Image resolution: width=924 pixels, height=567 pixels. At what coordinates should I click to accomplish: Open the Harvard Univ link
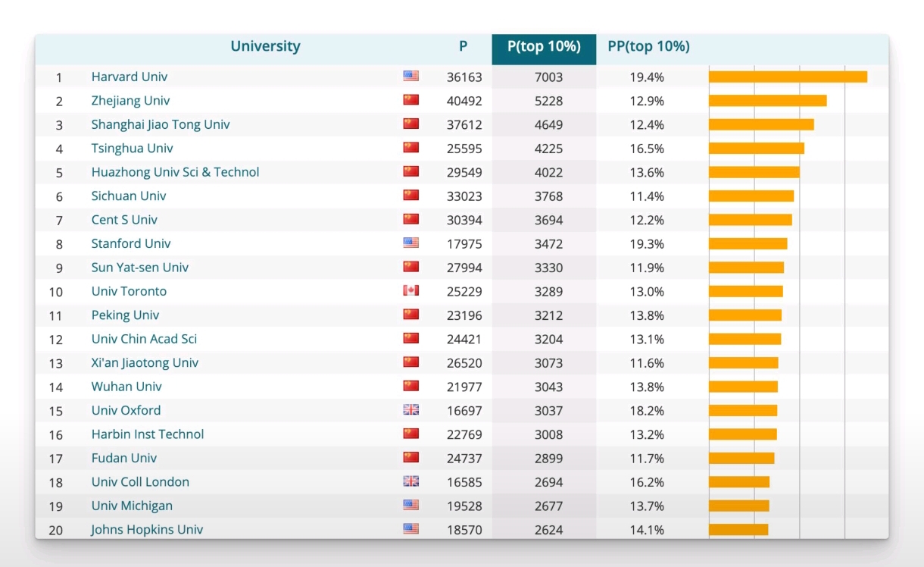click(x=130, y=77)
